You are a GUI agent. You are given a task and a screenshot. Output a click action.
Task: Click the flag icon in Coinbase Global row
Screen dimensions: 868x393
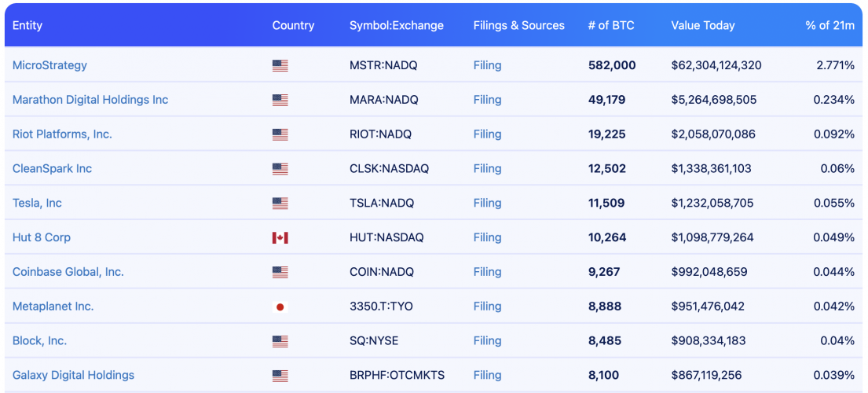click(280, 272)
